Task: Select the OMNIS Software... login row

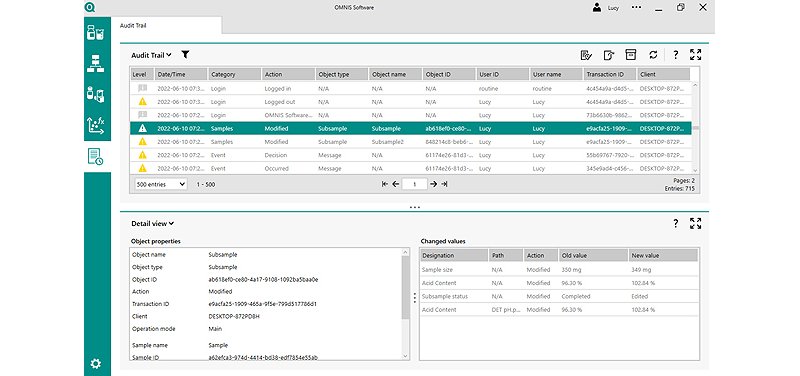Action: (x=411, y=115)
